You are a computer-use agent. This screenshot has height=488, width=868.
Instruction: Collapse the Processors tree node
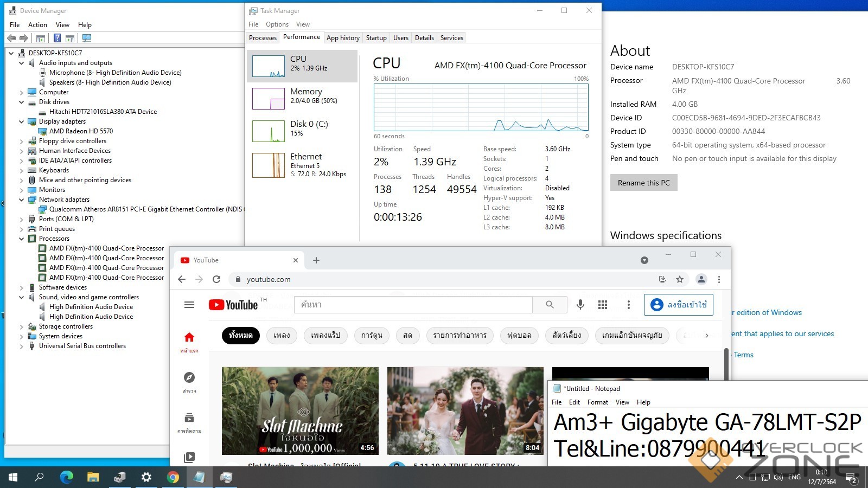[22, 239]
